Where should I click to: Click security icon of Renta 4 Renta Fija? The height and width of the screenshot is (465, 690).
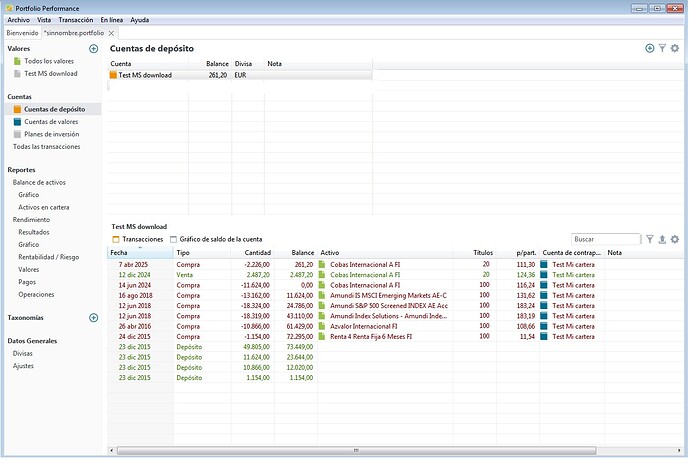click(x=322, y=337)
